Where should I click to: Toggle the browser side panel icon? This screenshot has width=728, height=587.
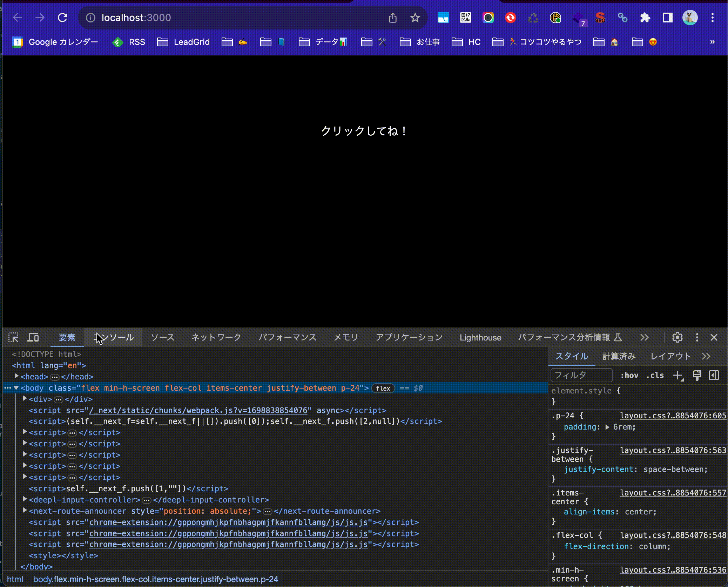tap(667, 18)
